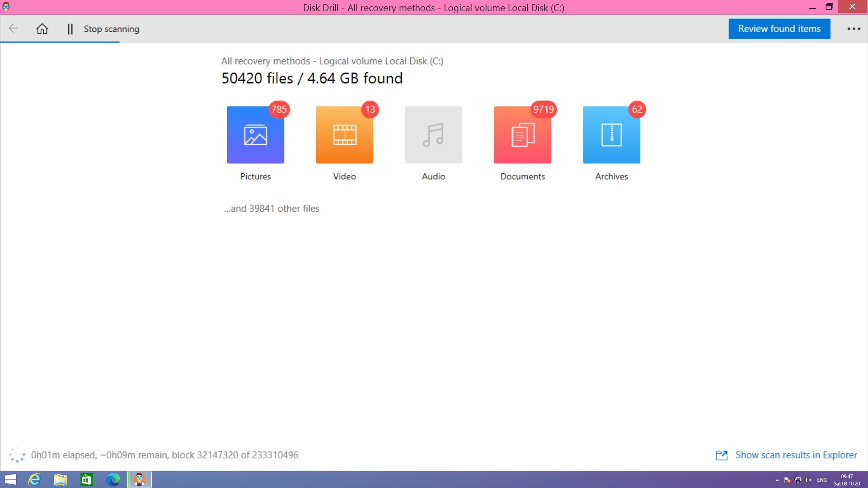
Task: Click the 13 badge on Video
Action: click(370, 109)
